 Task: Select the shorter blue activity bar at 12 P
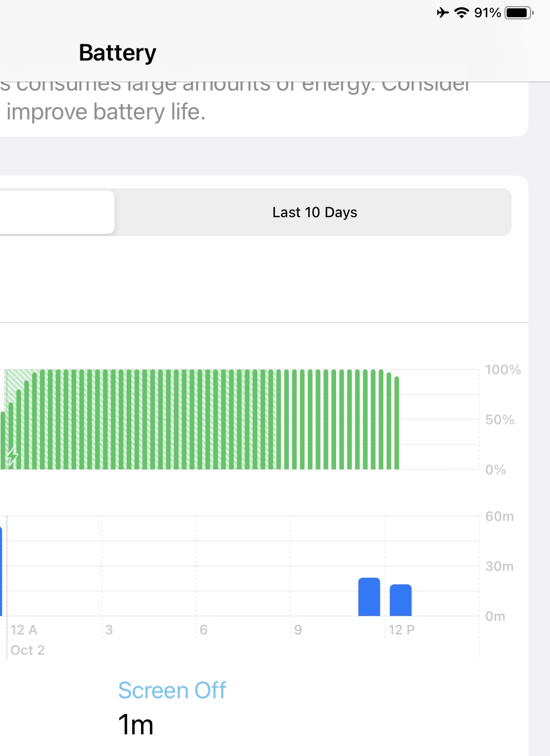point(401,600)
